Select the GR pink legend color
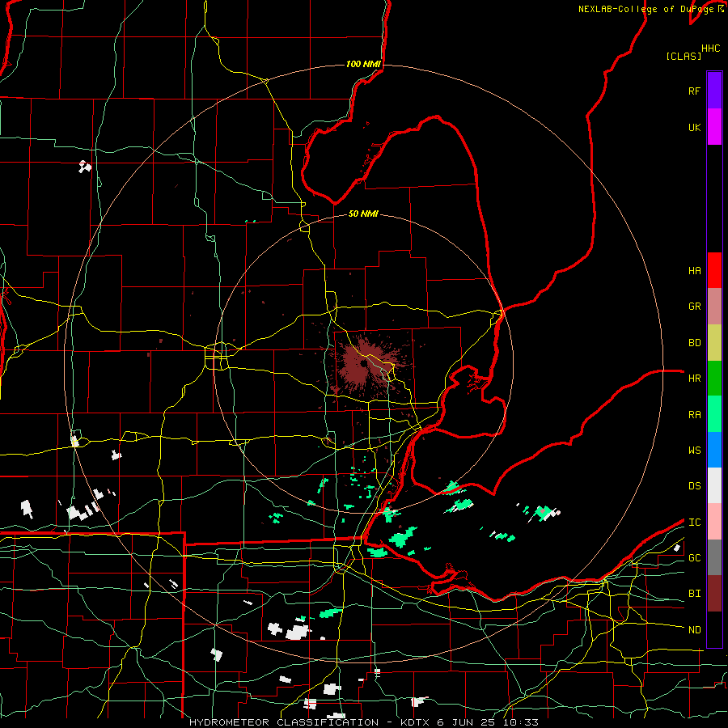Viewport: 728px width, 728px height. [714, 307]
